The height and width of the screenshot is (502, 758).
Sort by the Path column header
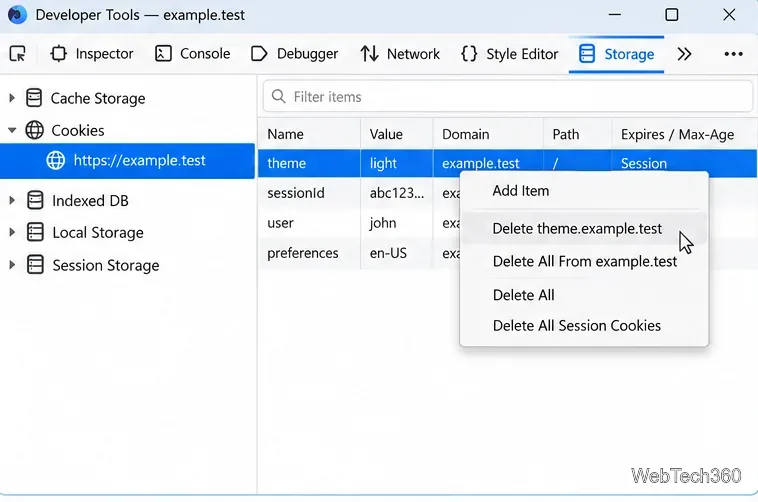(577, 134)
